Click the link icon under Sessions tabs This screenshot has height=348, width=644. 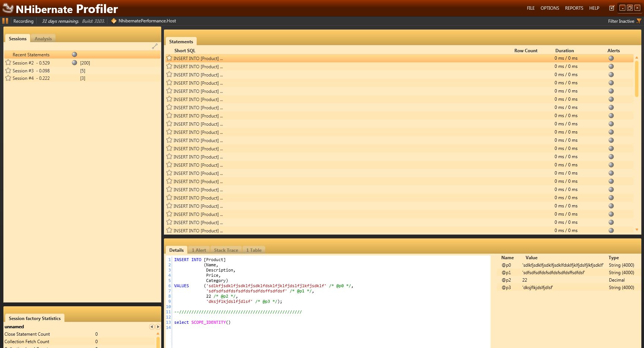point(155,46)
